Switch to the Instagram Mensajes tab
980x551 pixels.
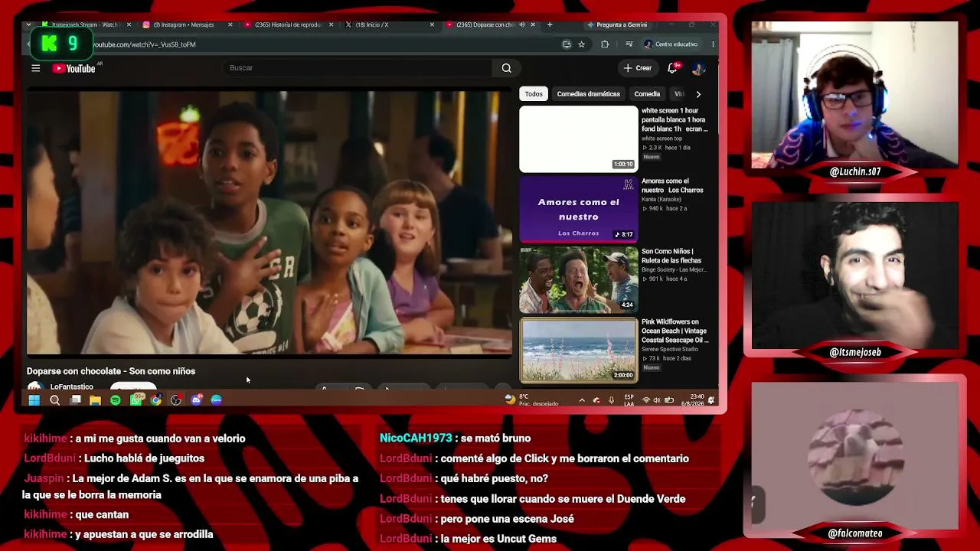[187, 24]
